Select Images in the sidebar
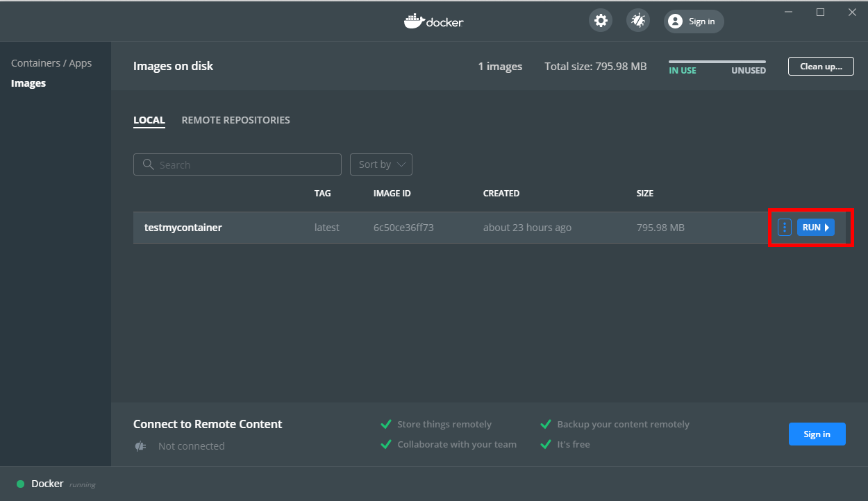 [x=28, y=83]
